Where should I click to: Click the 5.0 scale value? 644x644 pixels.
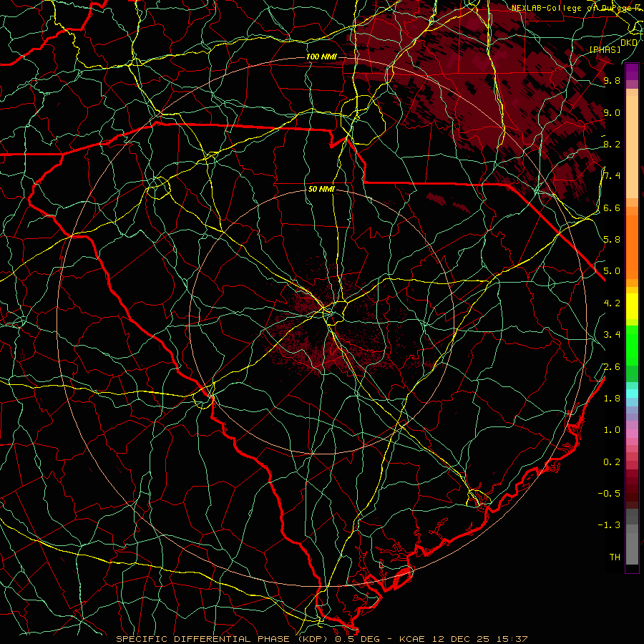pyautogui.click(x=612, y=271)
